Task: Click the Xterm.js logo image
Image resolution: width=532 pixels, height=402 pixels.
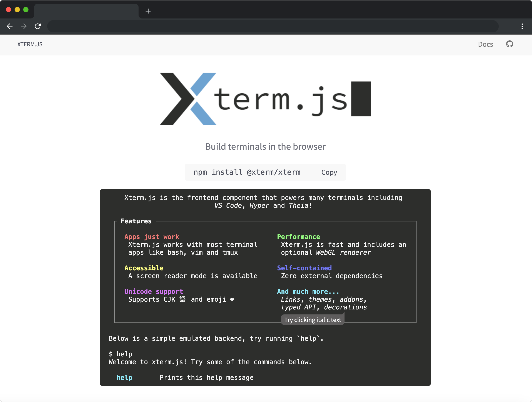Action: [265, 99]
